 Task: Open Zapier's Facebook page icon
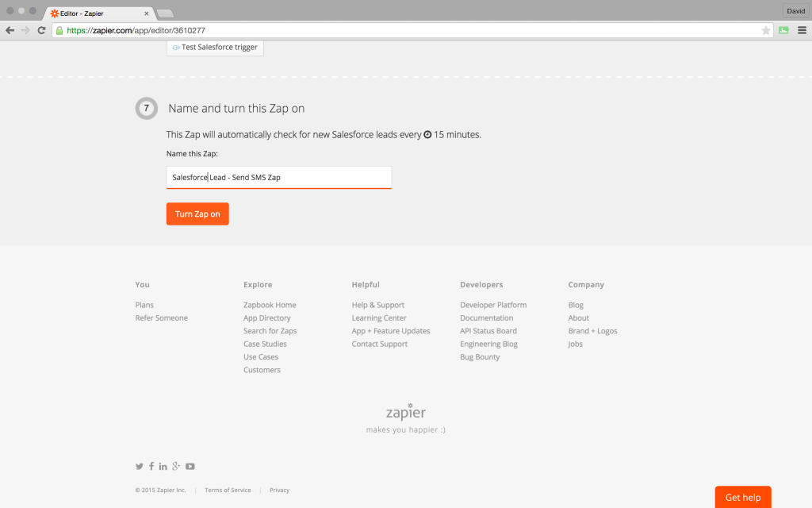click(151, 467)
